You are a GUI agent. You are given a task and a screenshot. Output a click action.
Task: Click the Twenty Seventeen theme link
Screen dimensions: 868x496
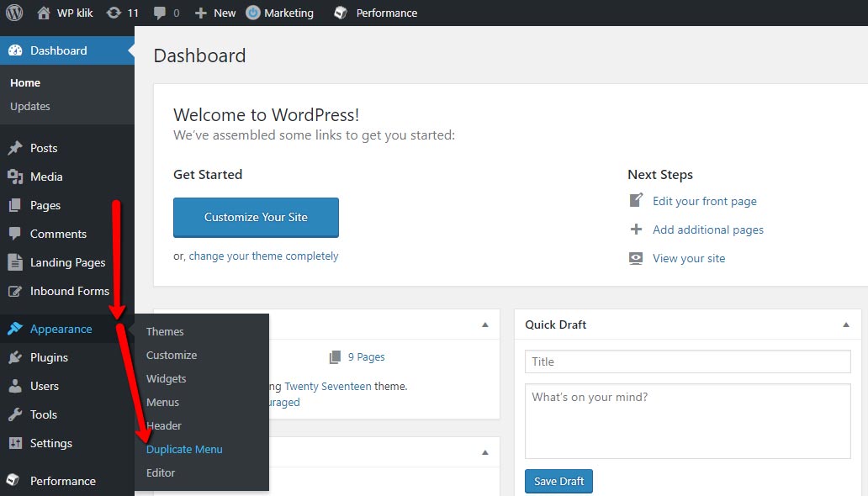click(x=328, y=387)
